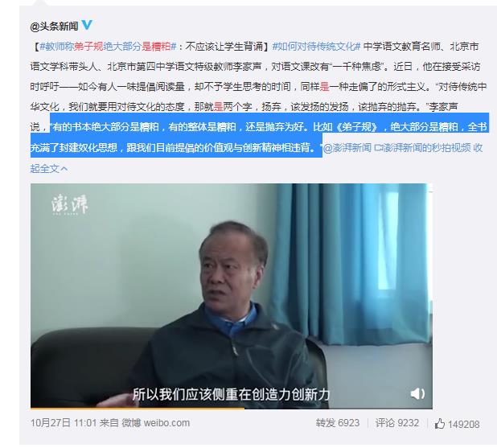The height and width of the screenshot is (448, 497).
Task: Play the interview video thumbnail
Action: pos(232,296)
